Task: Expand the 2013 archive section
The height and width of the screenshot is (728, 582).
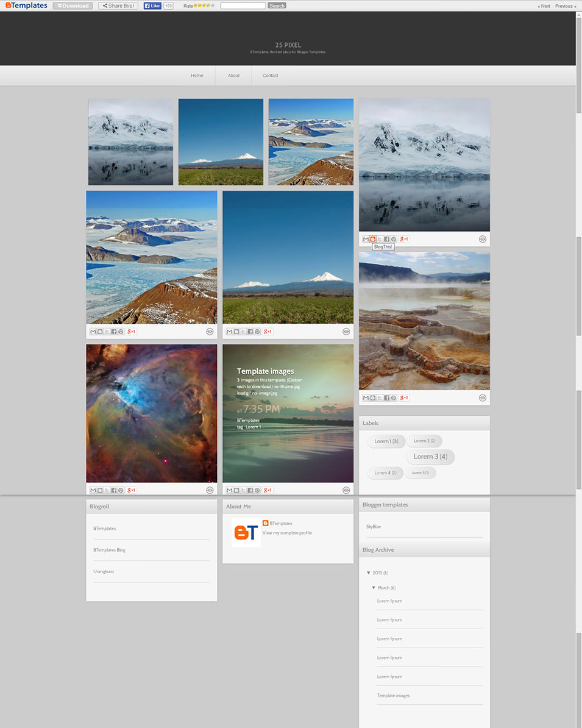Action: [368, 573]
